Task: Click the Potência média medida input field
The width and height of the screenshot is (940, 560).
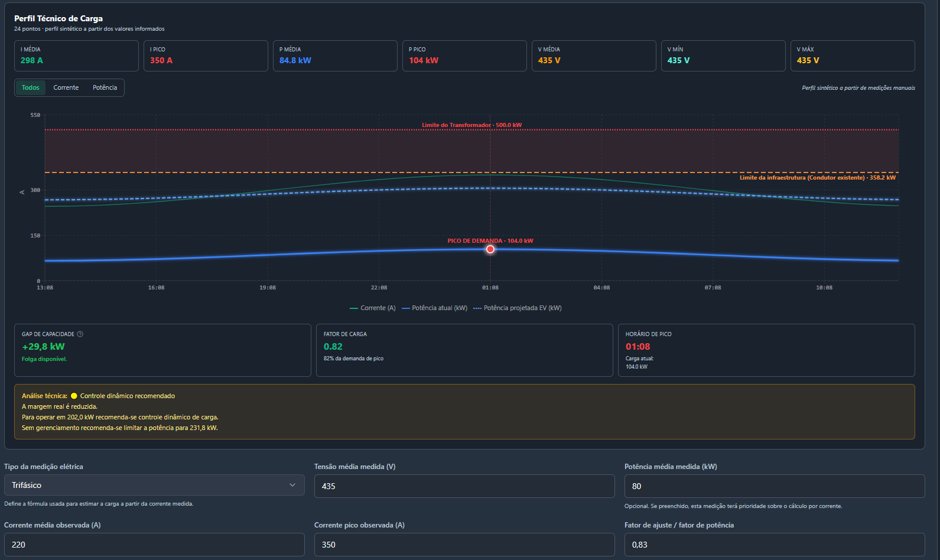Action: 775,486
